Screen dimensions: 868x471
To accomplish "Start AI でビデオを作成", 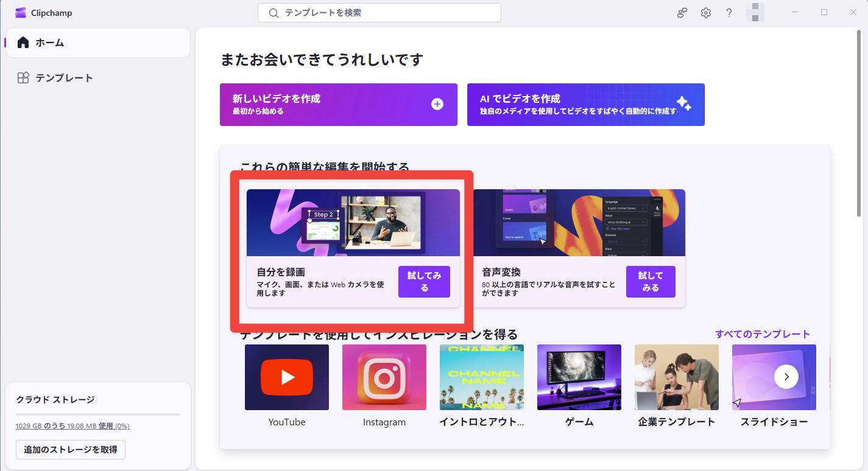I will [585, 105].
